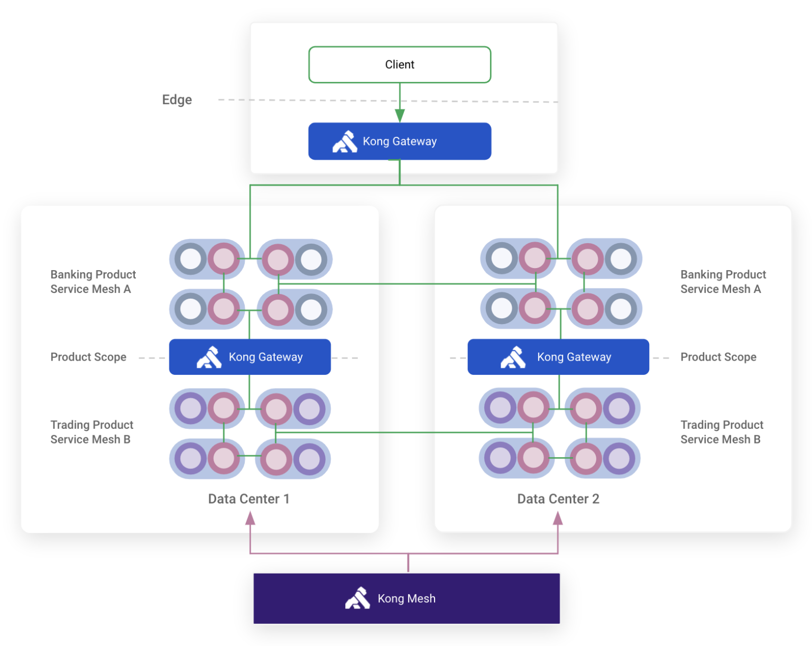The height and width of the screenshot is (646, 812).
Task: Select the Data Center 2 label
Action: [558, 499]
